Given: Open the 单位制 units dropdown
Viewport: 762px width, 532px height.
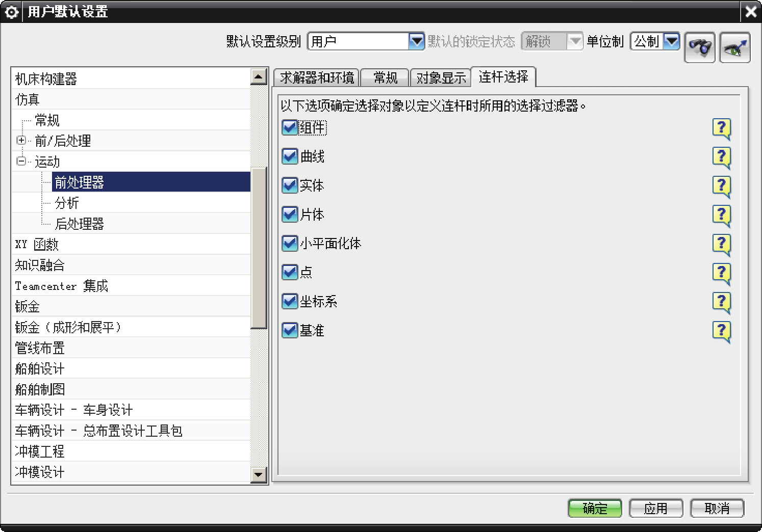Looking at the screenshot, I should pos(672,41).
